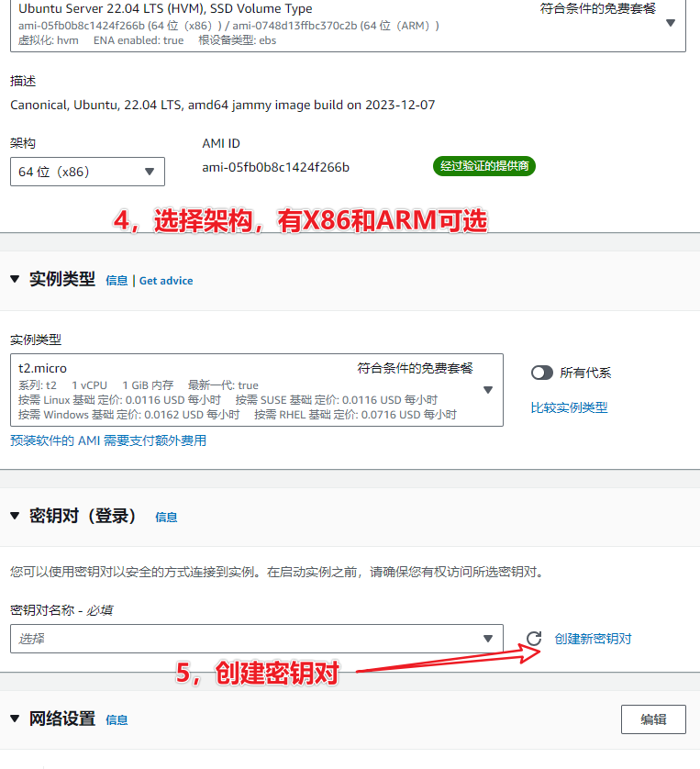Open the 密钥对名称 选择 dropdown
The image size is (700, 769).
256,639
